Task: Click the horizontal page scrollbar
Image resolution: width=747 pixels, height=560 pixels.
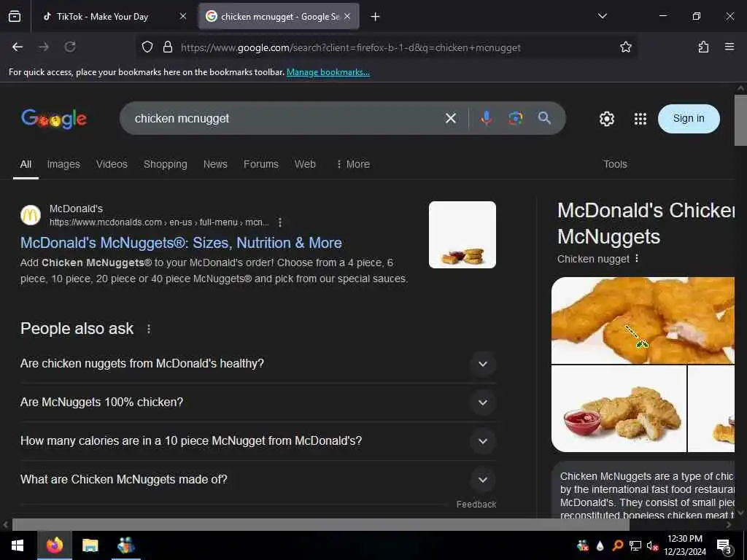Action: click(x=320, y=525)
